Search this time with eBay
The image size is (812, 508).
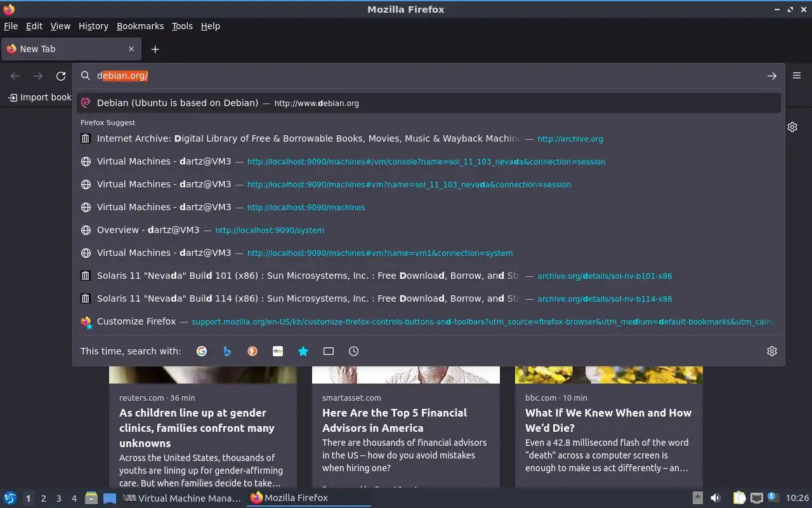tap(278, 351)
